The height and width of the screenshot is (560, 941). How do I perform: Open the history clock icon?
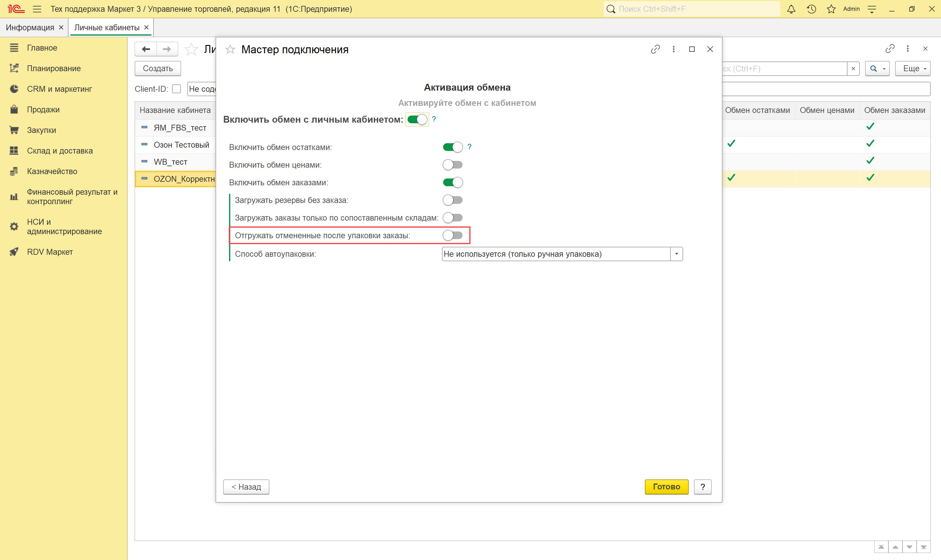811,9
